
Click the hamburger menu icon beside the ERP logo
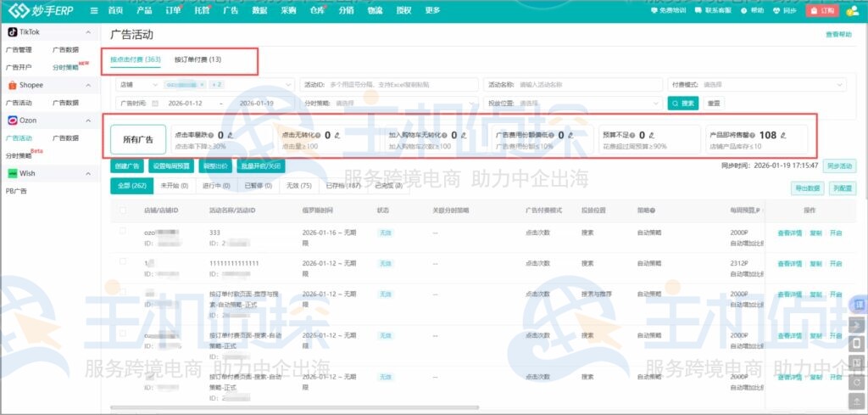93,10
